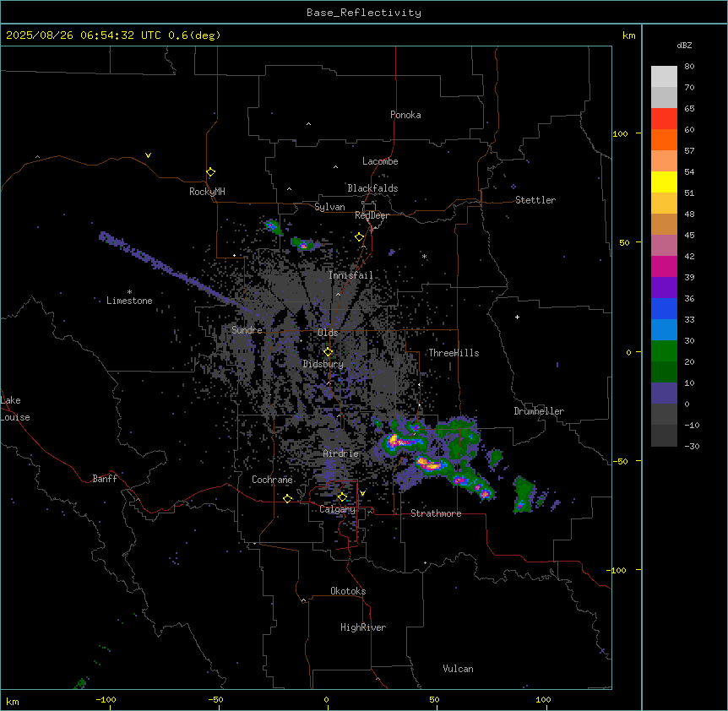The width and height of the screenshot is (728, 711).
Task: Select the green 20-30 dBZ legend swatch
Action: [x=664, y=351]
